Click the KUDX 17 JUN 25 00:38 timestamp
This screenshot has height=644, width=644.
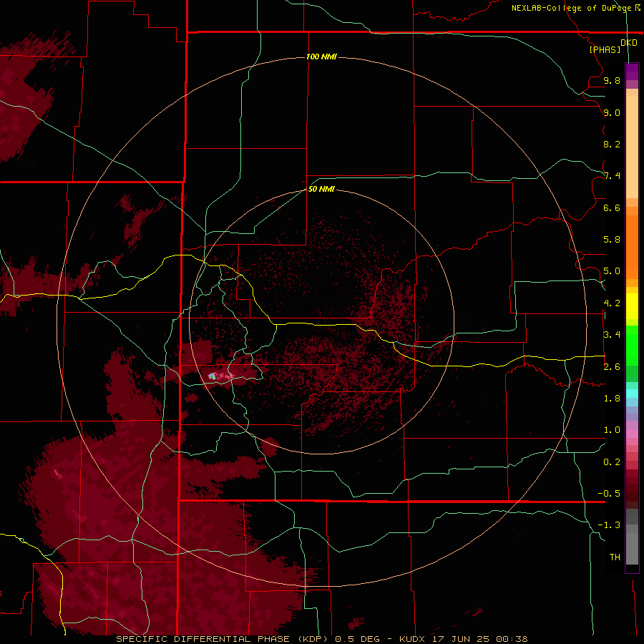coord(463,639)
